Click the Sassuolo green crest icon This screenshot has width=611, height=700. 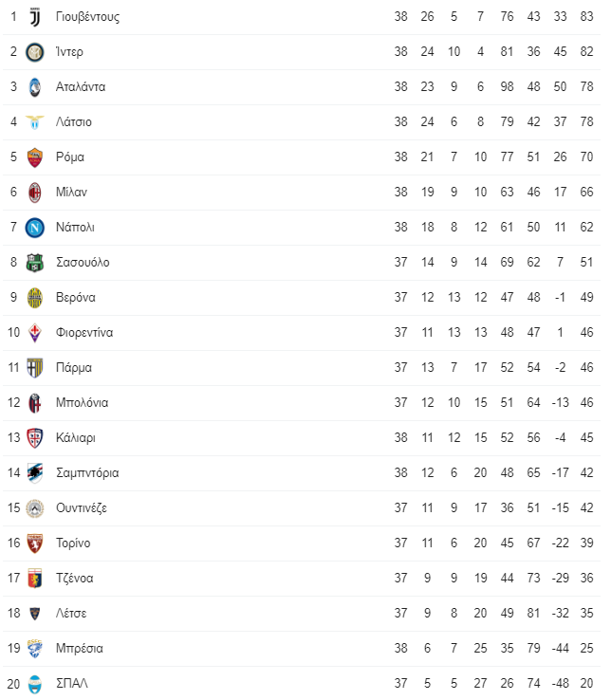[35, 263]
